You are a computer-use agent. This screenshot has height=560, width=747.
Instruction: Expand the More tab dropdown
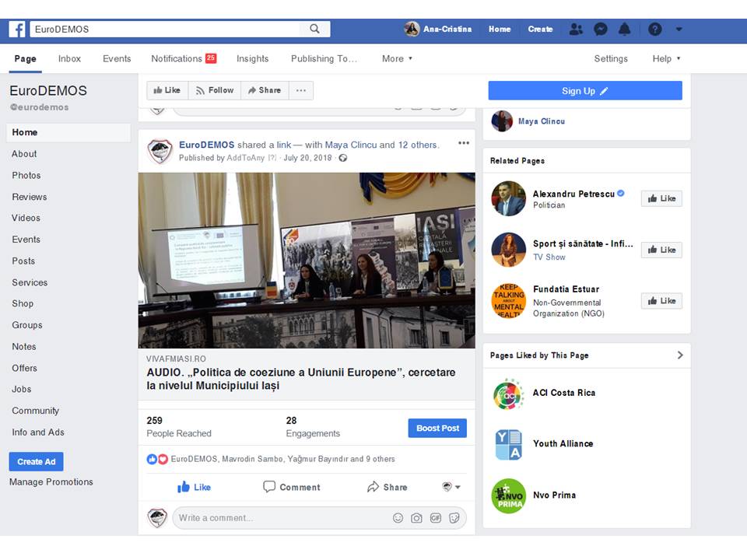click(397, 58)
